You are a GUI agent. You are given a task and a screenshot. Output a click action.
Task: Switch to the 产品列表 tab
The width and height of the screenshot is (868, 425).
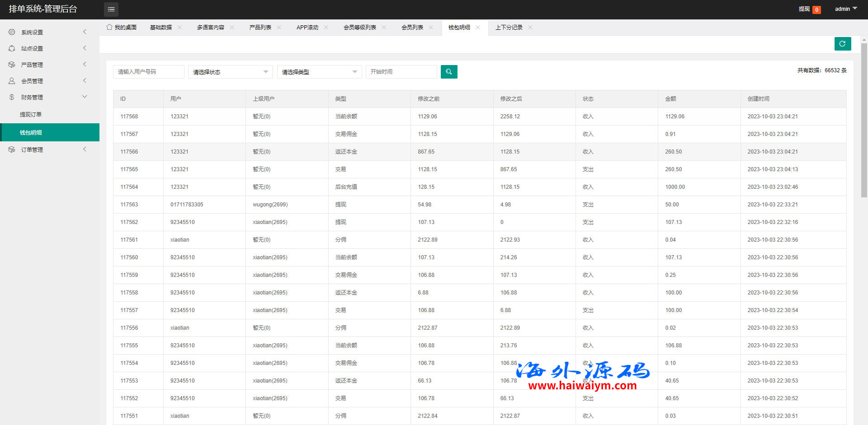(260, 28)
